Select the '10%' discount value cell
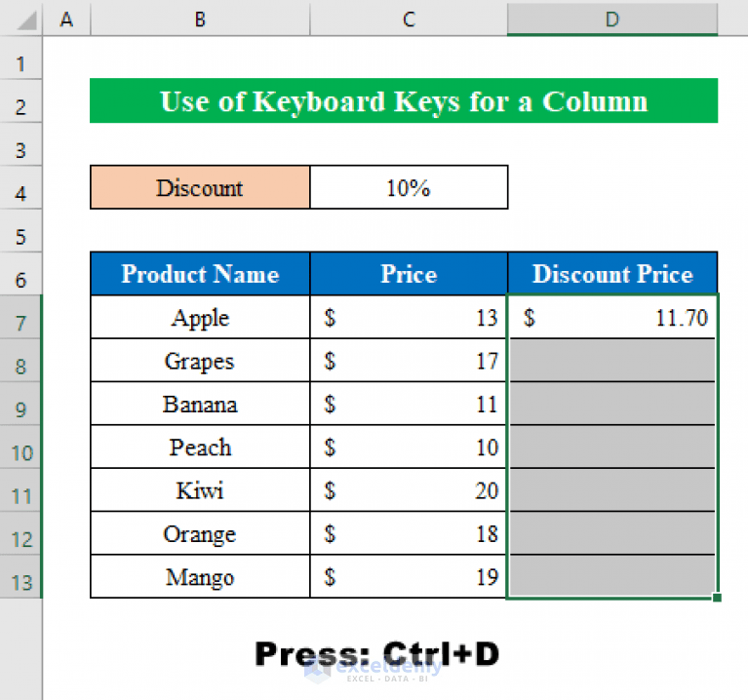The image size is (748, 700). tap(409, 187)
